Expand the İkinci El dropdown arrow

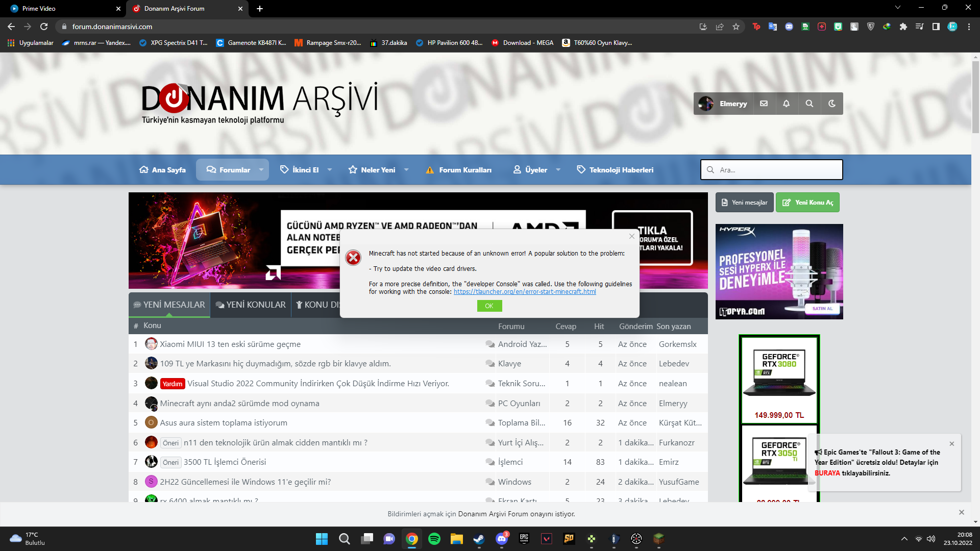click(x=330, y=170)
